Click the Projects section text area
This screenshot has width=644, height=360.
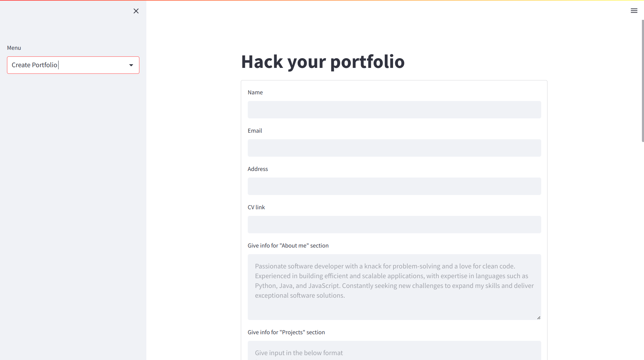point(394,350)
